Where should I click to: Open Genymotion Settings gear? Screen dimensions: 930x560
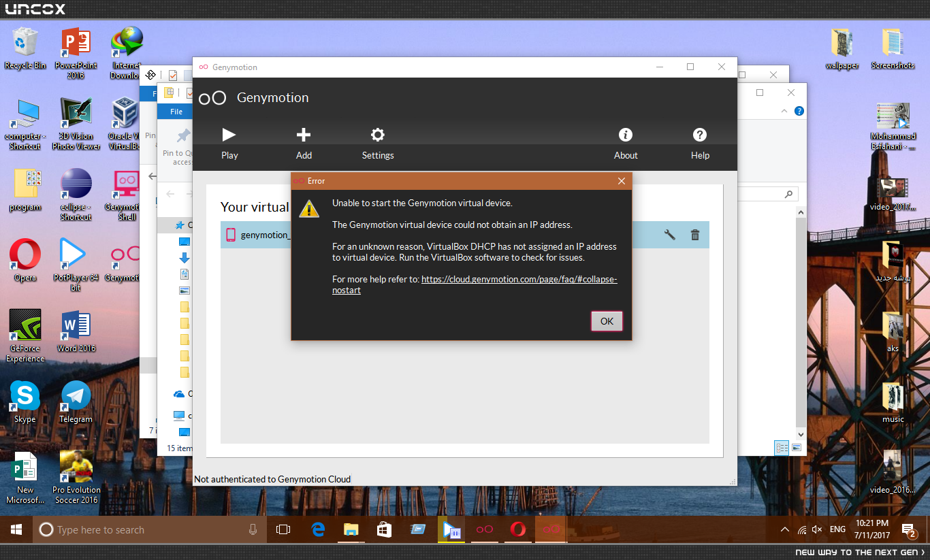coord(378,144)
